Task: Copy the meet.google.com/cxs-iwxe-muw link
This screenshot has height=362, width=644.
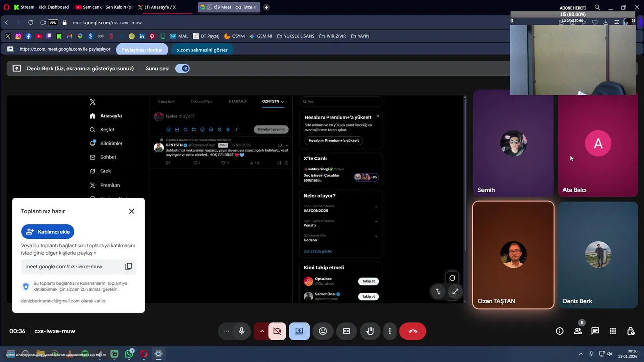Action: 128,266
